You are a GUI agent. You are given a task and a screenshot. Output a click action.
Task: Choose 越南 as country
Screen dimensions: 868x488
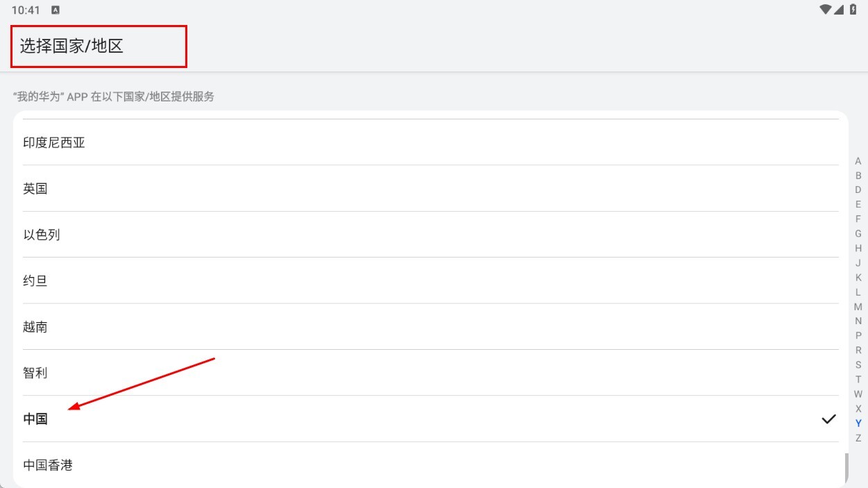pyautogui.click(x=35, y=327)
